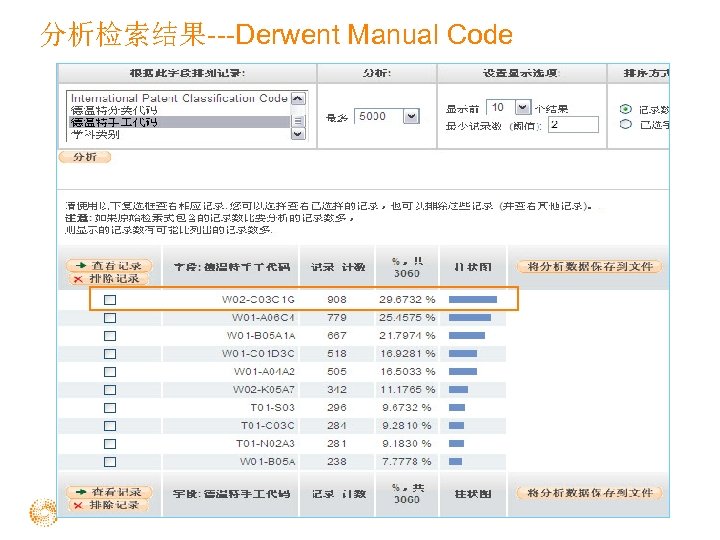720x540 pixels.
Task: Tick the checkbox for W01-B05A row
Action: pyautogui.click(x=110, y=461)
